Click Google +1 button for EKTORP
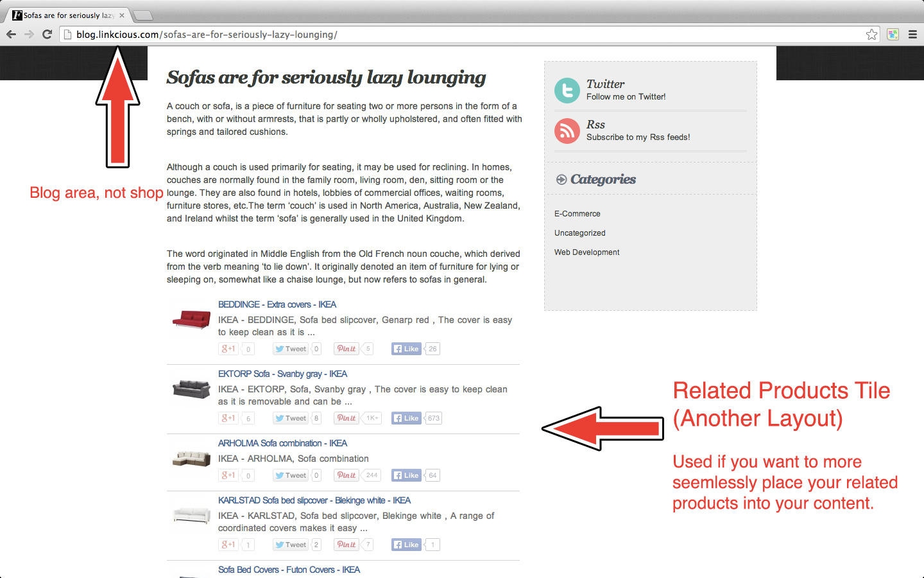 coord(228,418)
